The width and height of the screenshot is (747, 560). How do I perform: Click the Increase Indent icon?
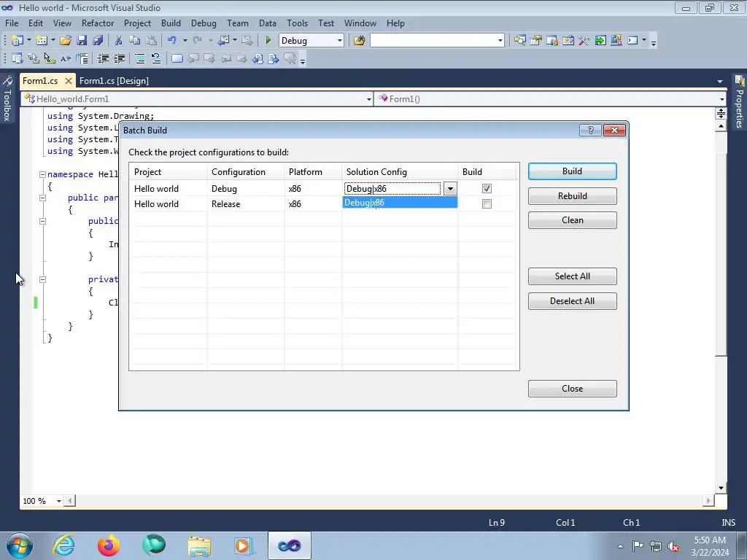[x=119, y=58]
